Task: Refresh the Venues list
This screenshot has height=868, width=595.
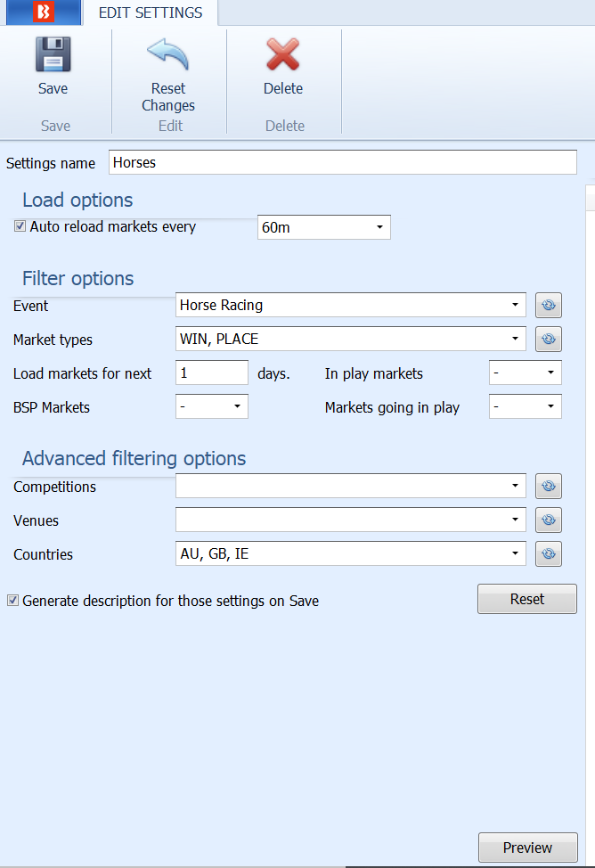Action: pos(549,520)
